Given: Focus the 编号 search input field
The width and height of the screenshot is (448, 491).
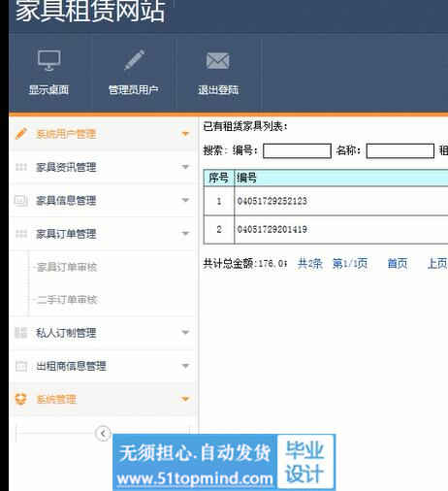Looking at the screenshot, I should pos(297,151).
